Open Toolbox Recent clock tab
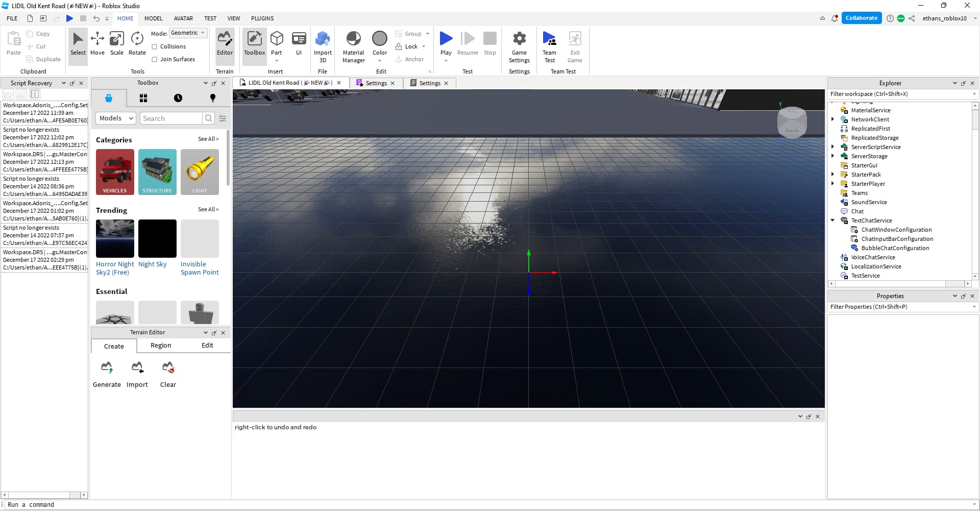Screen dimensions: 980x515 pos(178,98)
